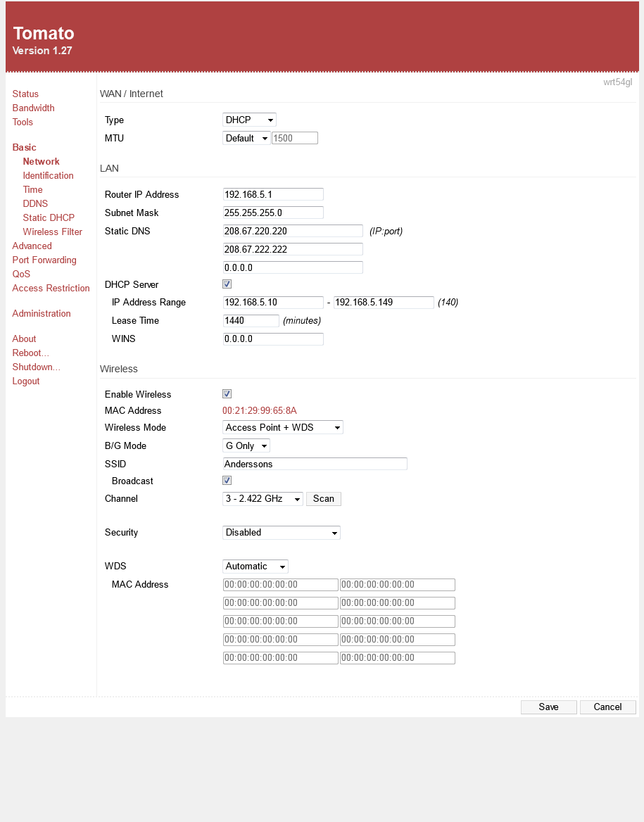Open the Security dropdown
The image size is (644, 822).
pyautogui.click(x=281, y=533)
